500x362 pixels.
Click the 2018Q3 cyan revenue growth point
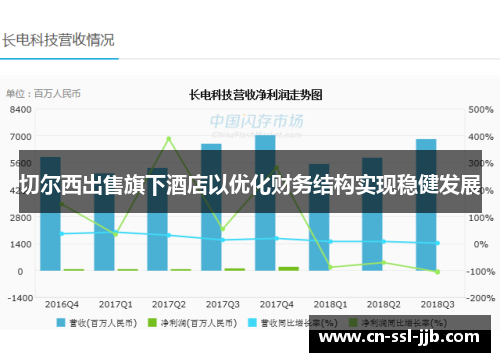click(438, 243)
